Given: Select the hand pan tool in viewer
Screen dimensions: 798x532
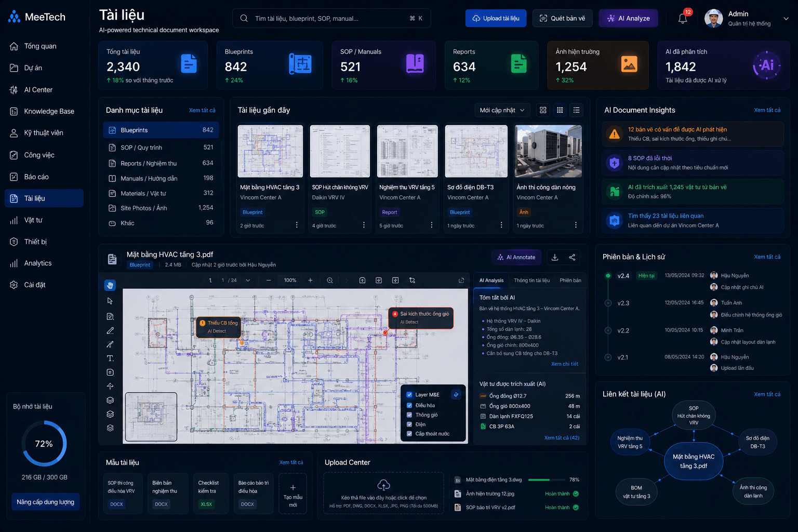Looking at the screenshot, I should 110,285.
